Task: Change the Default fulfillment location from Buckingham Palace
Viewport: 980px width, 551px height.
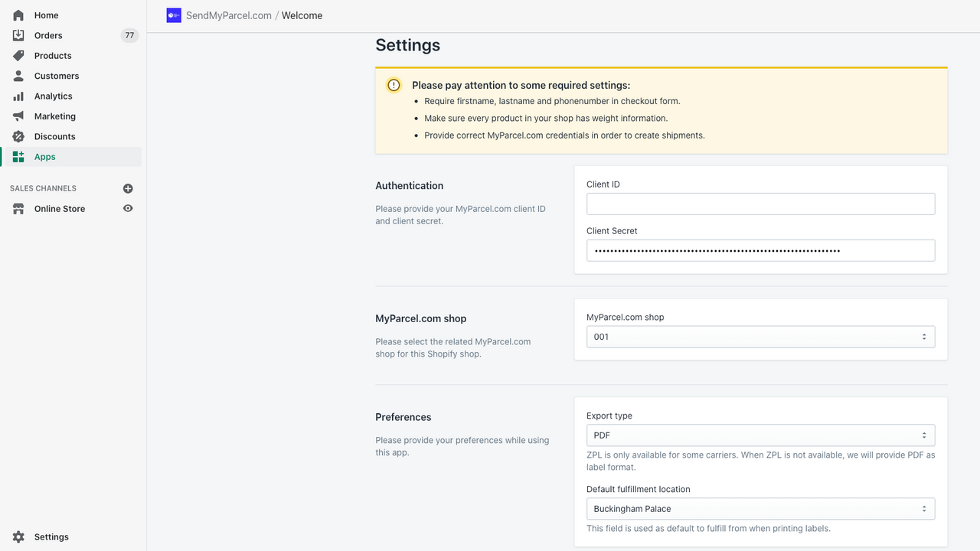Action: pos(760,508)
